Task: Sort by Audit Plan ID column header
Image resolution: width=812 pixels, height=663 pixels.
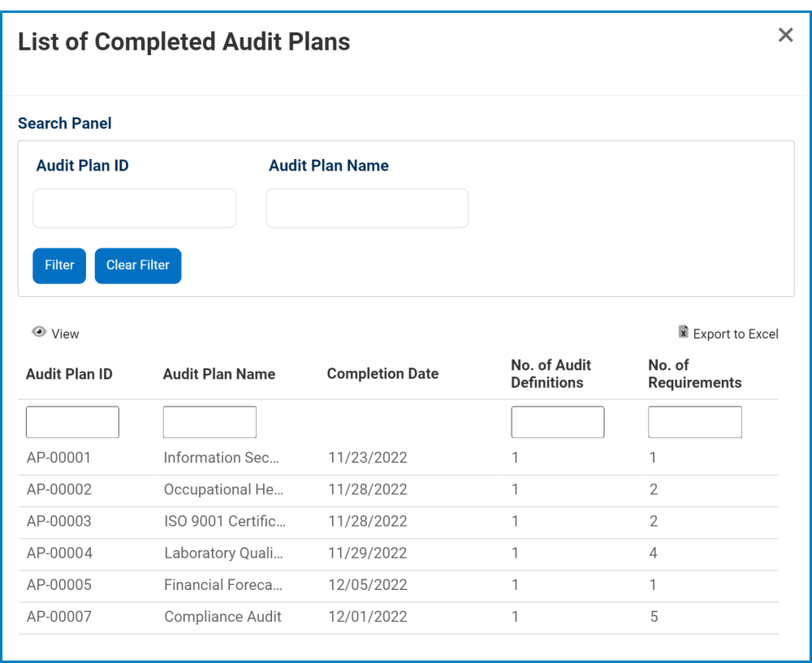Action: (69, 374)
